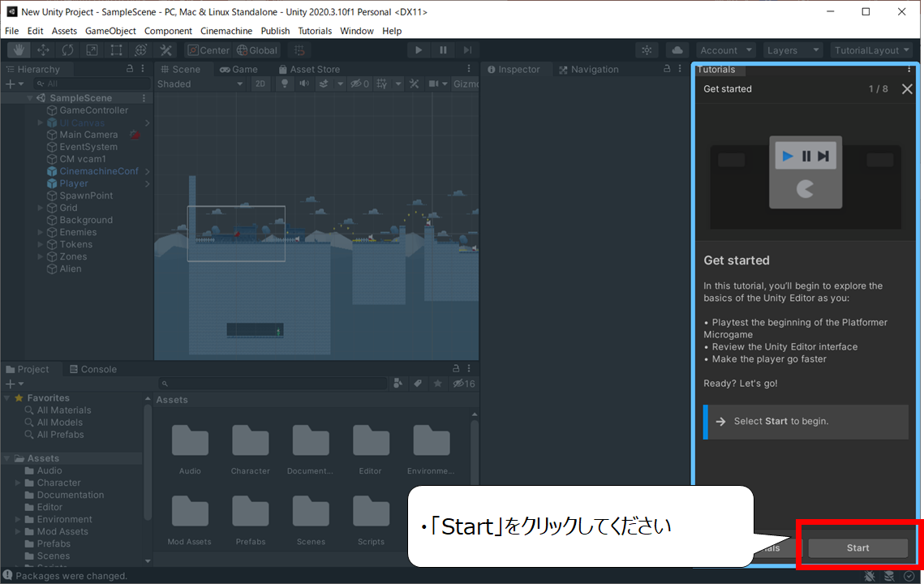Image resolution: width=924 pixels, height=584 pixels.
Task: Open the Tutorials panel three-dot menu
Action: 909,70
